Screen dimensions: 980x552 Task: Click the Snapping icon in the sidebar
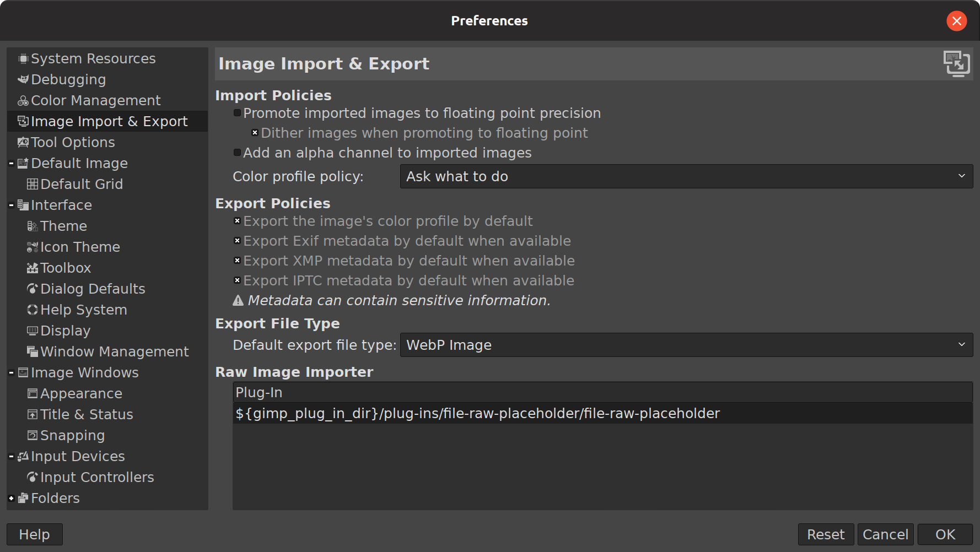click(x=33, y=435)
